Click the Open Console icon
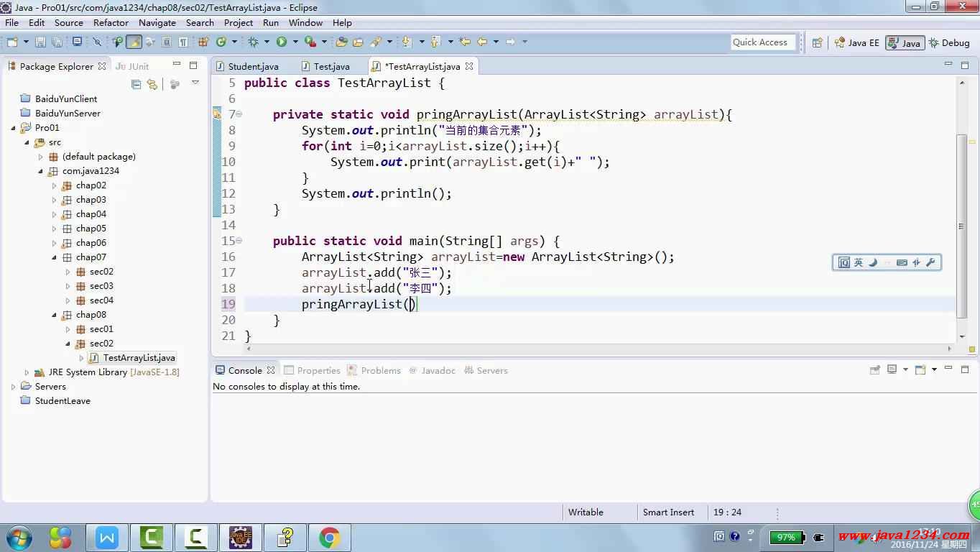This screenshot has height=552, width=980. 920,369
